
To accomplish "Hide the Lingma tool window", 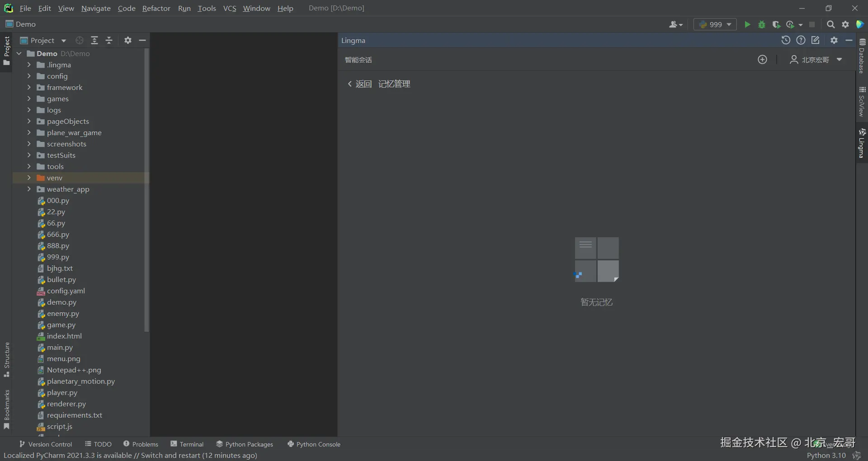I will (x=849, y=40).
